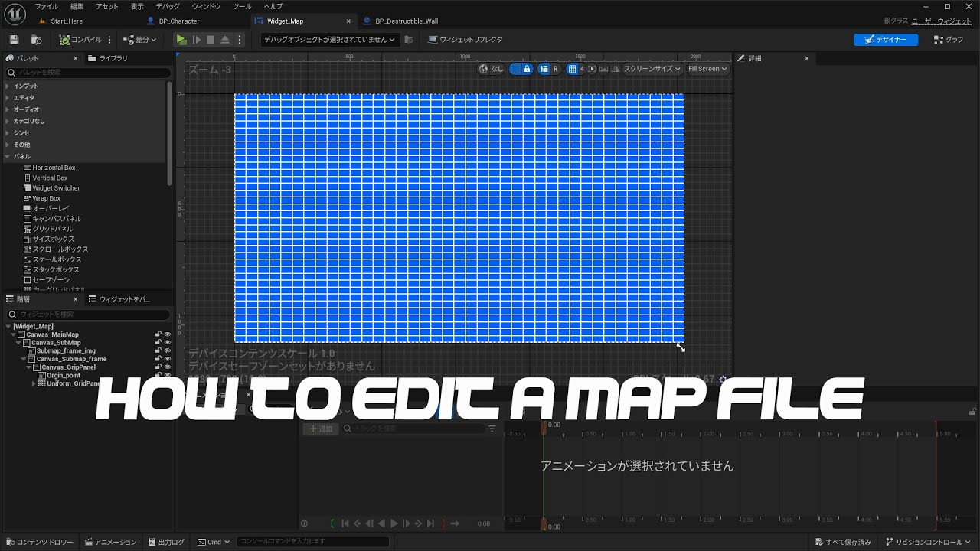Close the Widget_Map tab

pyautogui.click(x=349, y=21)
